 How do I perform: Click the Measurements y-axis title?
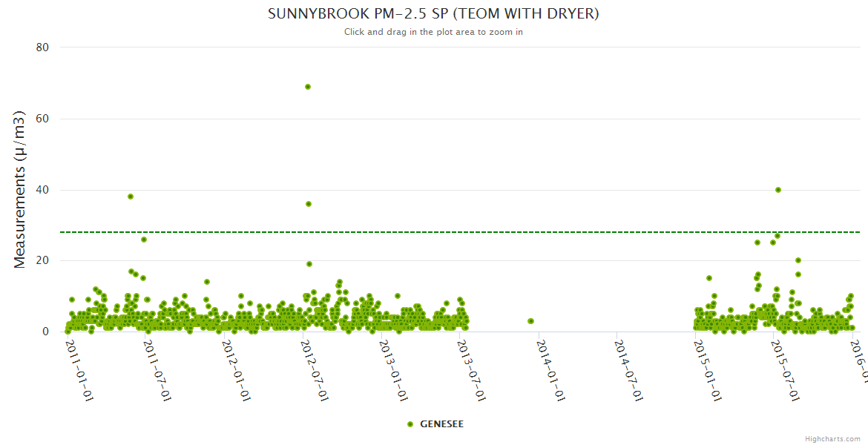(21, 190)
